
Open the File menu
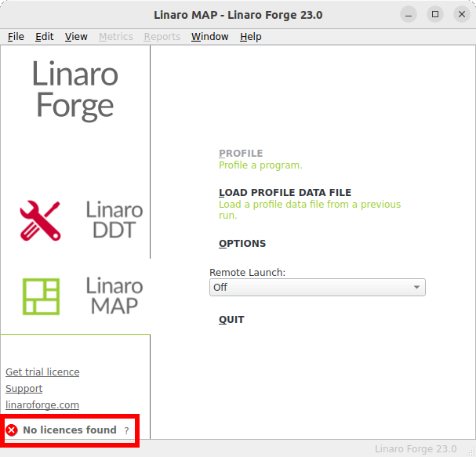click(16, 37)
